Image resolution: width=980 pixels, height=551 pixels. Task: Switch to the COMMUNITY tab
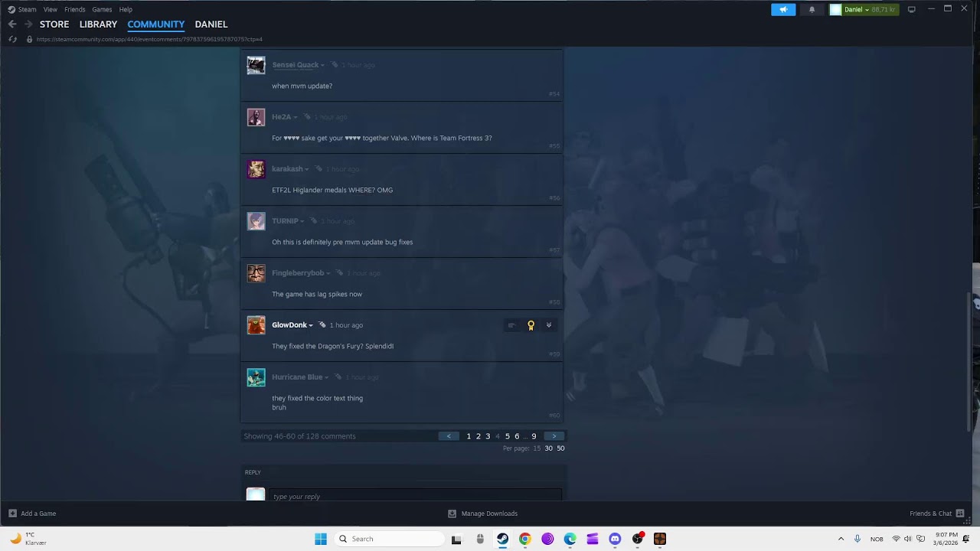156,24
